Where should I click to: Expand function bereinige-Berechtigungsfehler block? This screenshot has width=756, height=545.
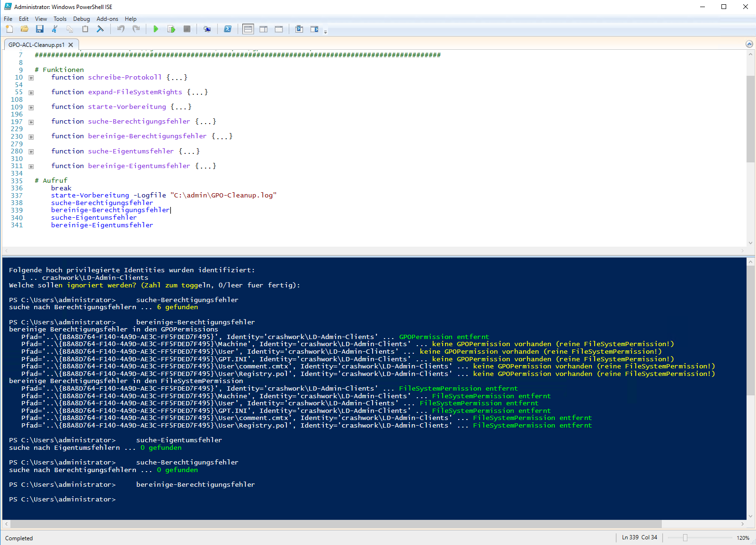click(31, 137)
